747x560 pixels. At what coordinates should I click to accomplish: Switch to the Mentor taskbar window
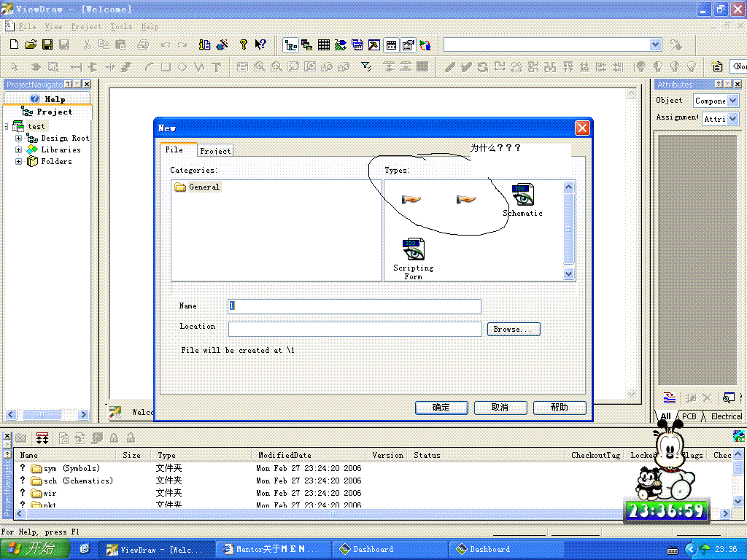tap(273, 549)
